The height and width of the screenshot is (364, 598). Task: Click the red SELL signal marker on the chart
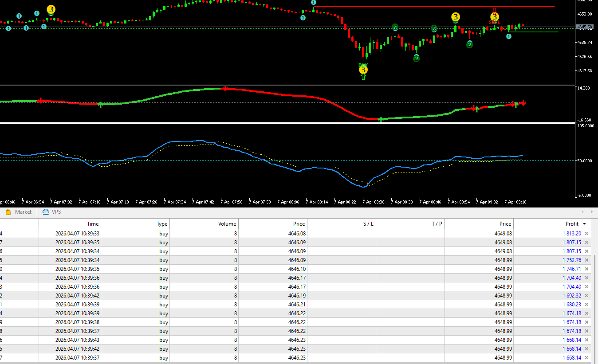pos(494,22)
